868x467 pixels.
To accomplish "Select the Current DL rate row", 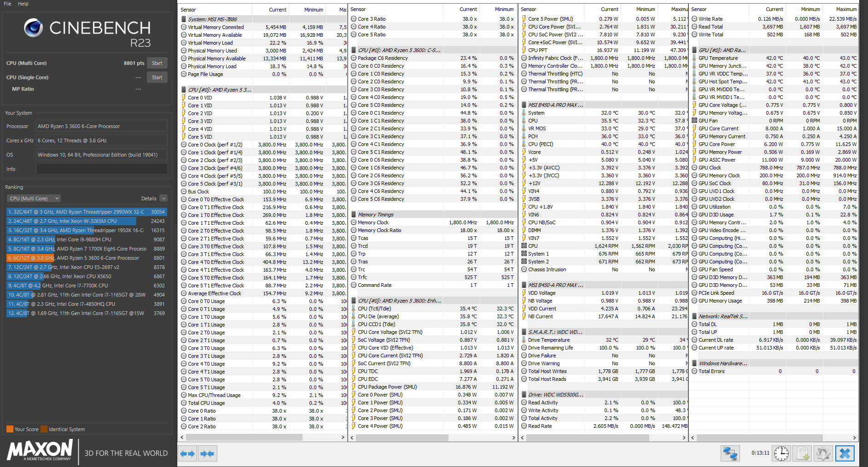I will [775, 340].
